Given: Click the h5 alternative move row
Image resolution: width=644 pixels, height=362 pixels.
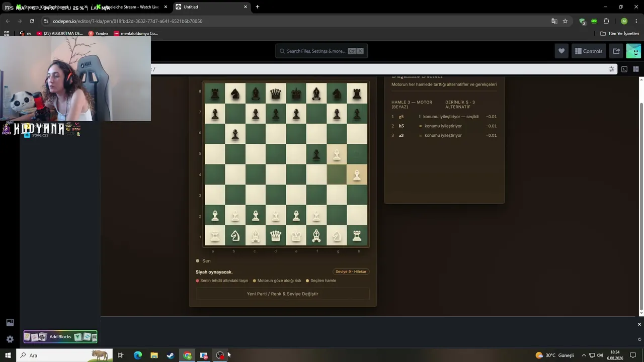Looking at the screenshot, I should click(444, 126).
